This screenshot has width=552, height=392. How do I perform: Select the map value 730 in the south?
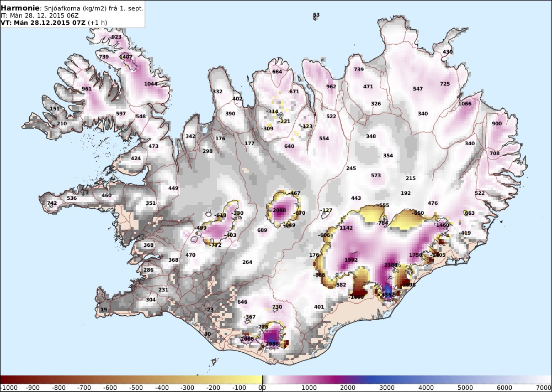(277, 307)
